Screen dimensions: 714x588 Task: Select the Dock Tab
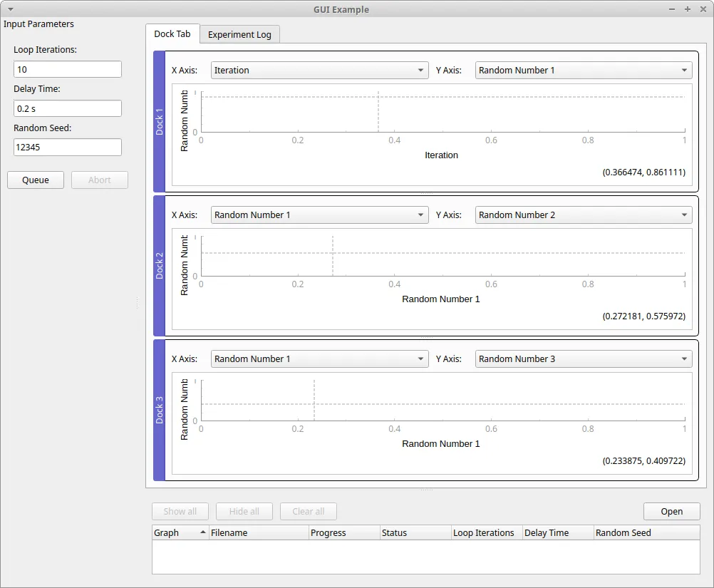tap(172, 33)
